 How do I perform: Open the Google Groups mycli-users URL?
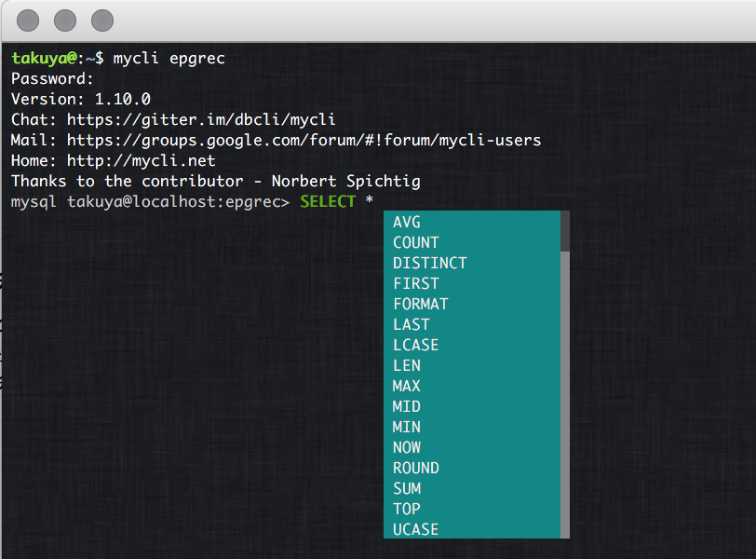tap(304, 140)
